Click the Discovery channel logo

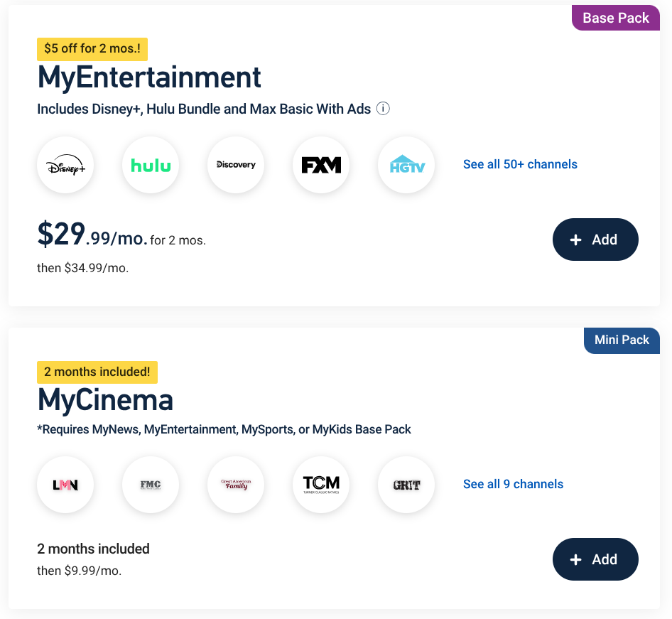236,165
